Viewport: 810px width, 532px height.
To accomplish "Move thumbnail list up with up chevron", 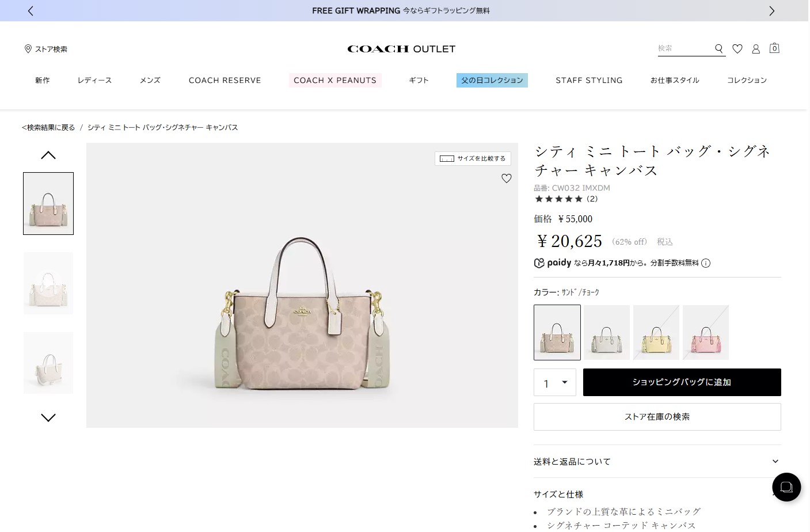I will pos(48,155).
